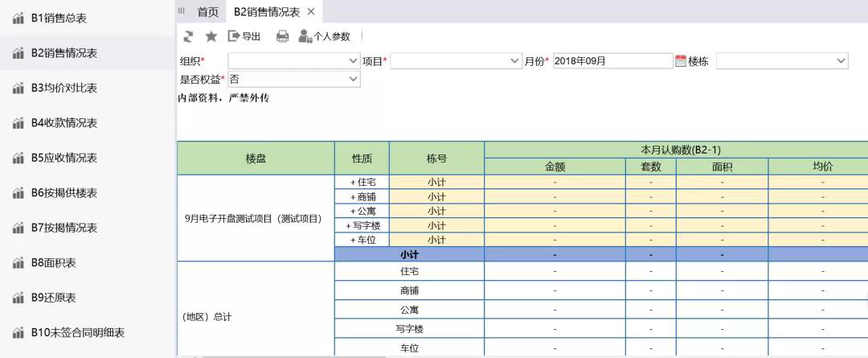Screen dimensions: 868x358
Task: Go to B5应收情况表 report
Action: [x=64, y=158]
